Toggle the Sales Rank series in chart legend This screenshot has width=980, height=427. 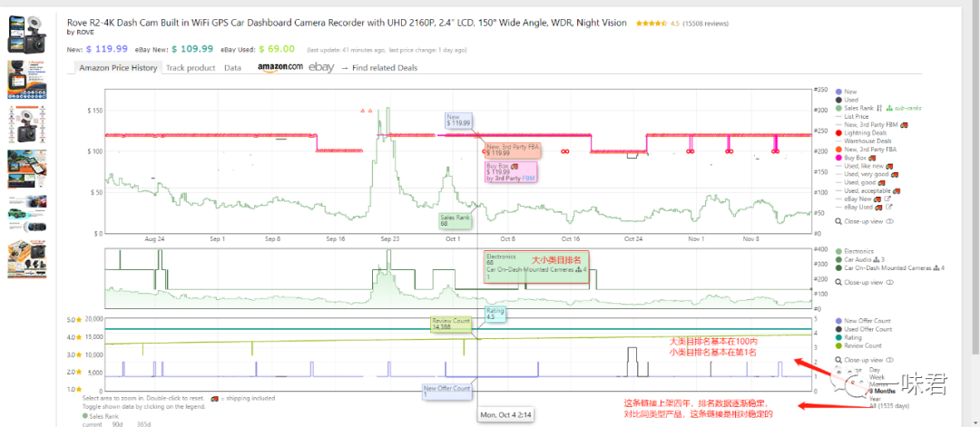click(855, 108)
